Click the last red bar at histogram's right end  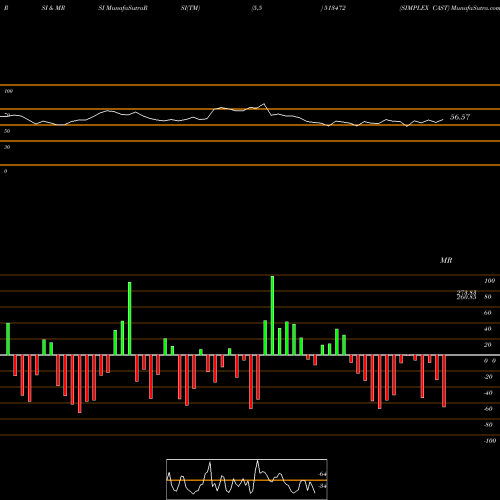[444, 381]
